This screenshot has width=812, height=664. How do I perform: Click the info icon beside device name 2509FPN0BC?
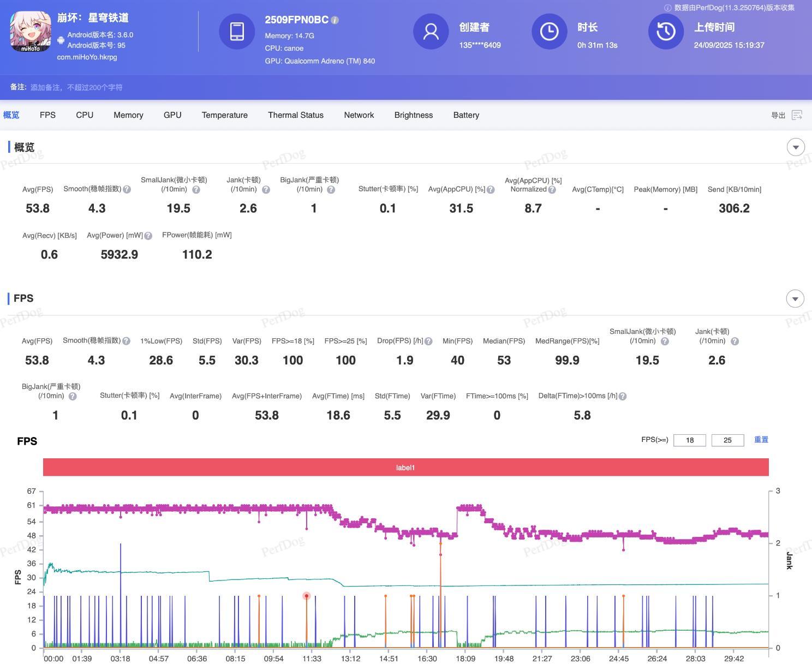335,20
